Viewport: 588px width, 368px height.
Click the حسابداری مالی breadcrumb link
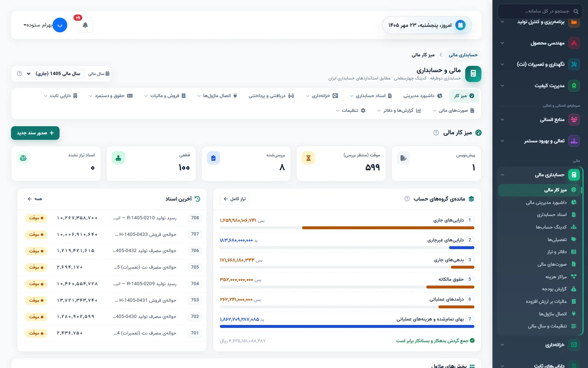tap(463, 55)
